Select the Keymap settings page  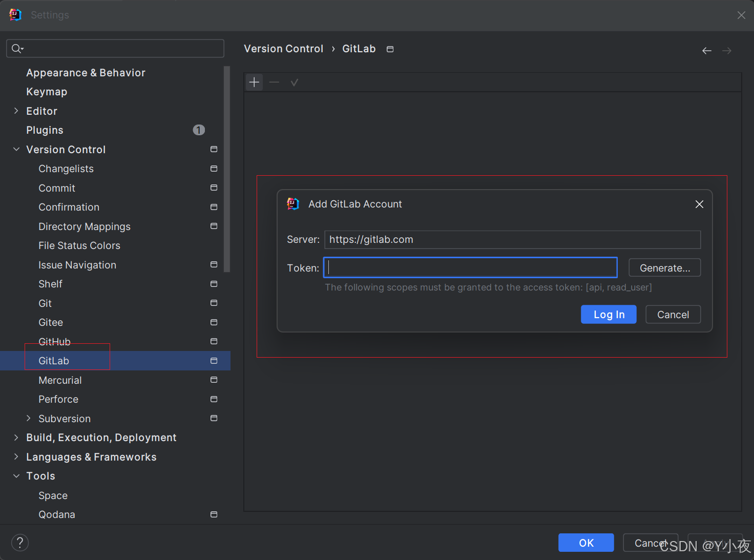pos(47,92)
